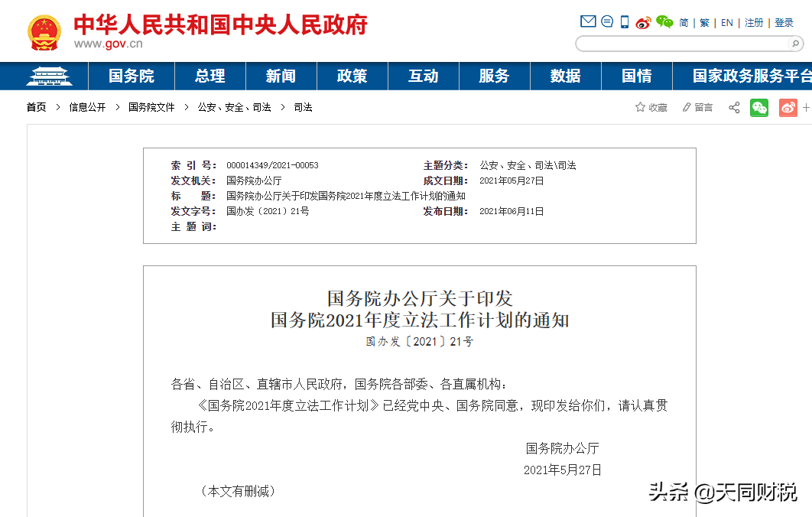Open the email subscription envelope icon
Image resolution: width=812 pixels, height=517 pixels.
point(587,21)
